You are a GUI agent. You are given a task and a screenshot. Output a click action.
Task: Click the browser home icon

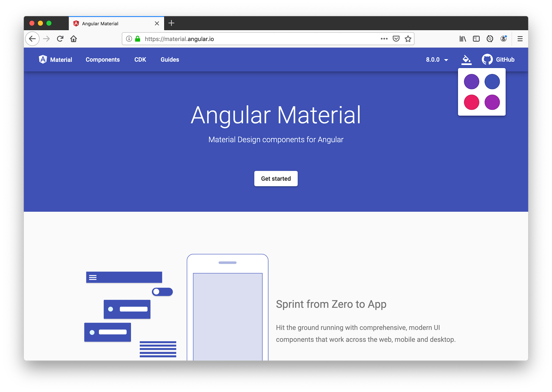click(x=73, y=39)
